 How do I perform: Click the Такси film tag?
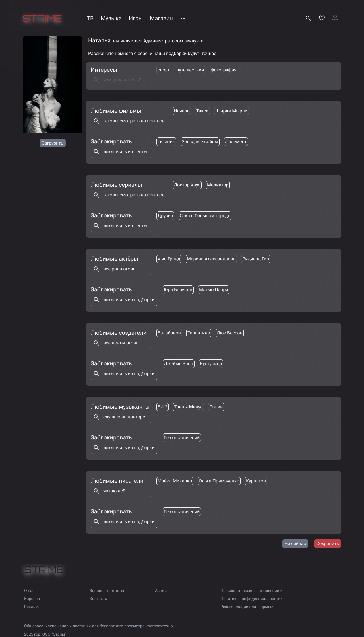point(202,111)
